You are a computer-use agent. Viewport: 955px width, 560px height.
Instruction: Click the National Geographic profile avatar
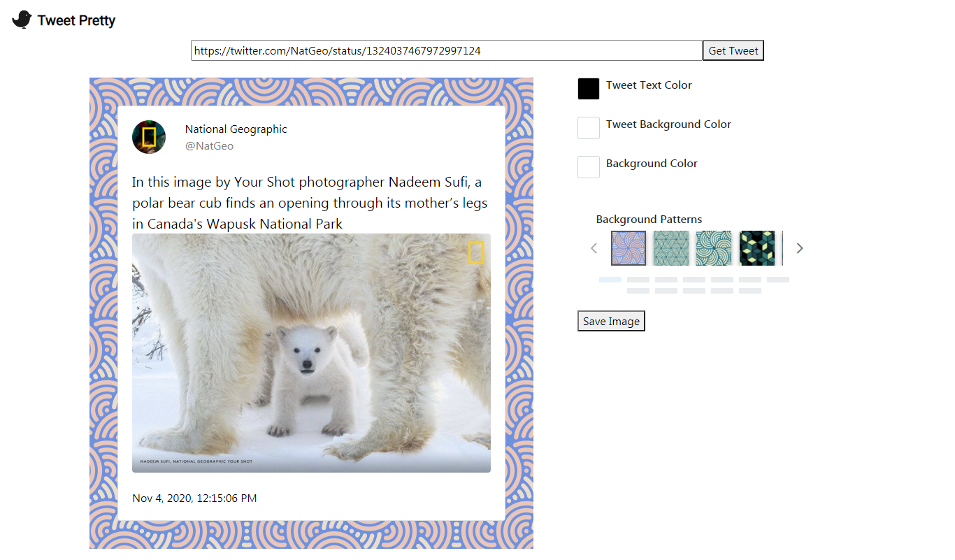(x=149, y=137)
